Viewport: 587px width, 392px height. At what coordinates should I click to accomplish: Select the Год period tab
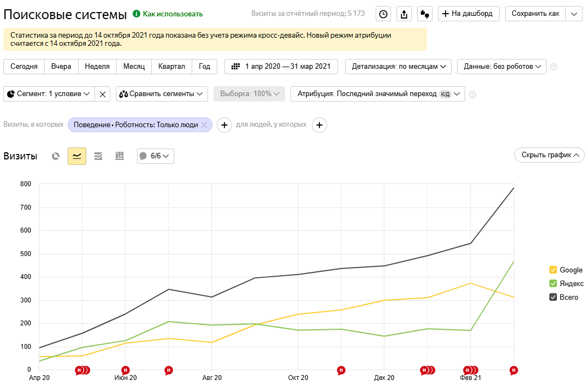click(x=204, y=67)
